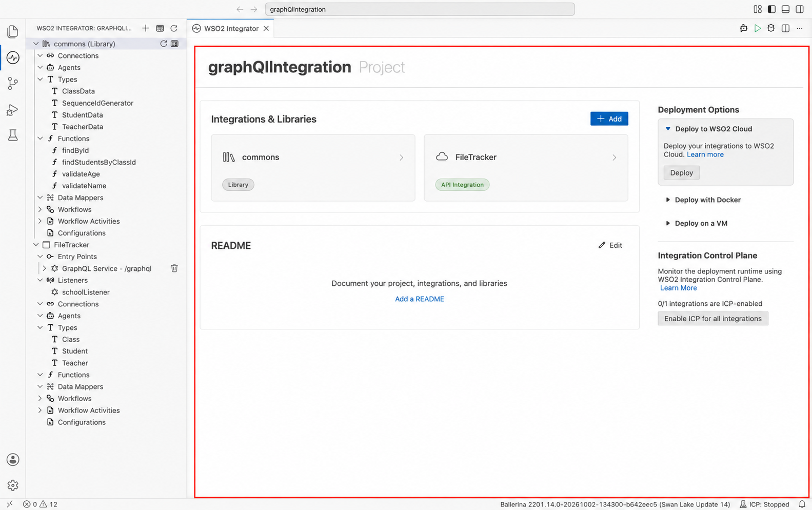Click the graphQlIntegration command center search field
812x510 pixels.
pos(420,9)
